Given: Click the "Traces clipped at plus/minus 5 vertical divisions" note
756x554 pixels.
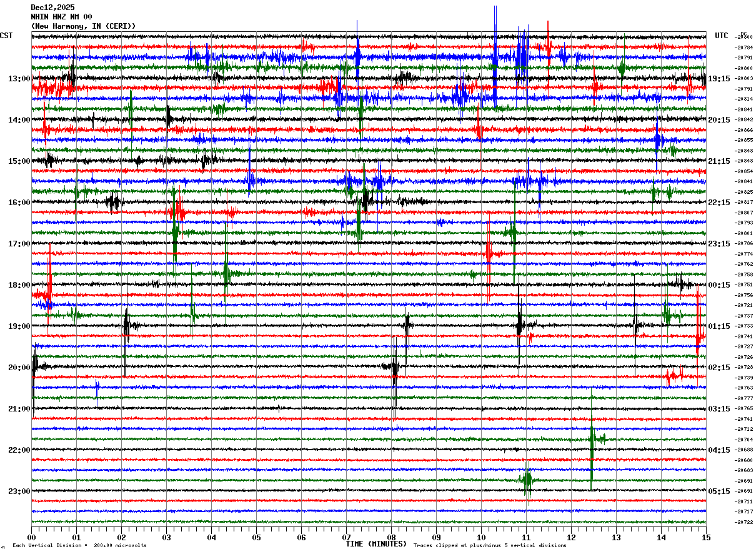Looking at the screenshot, I should pos(490,546).
